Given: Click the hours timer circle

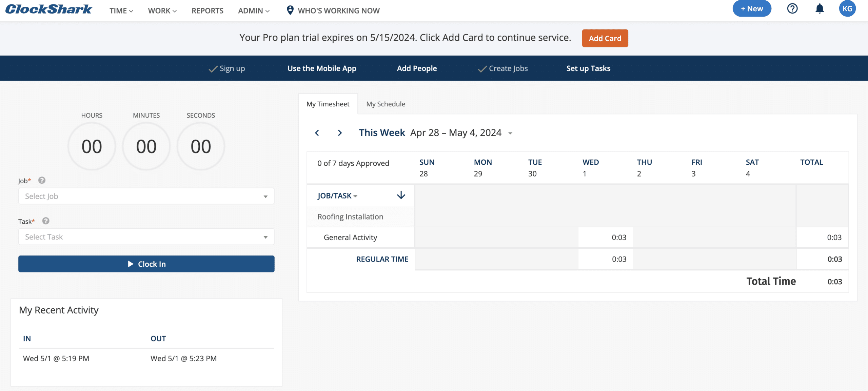Looking at the screenshot, I should click(x=92, y=146).
